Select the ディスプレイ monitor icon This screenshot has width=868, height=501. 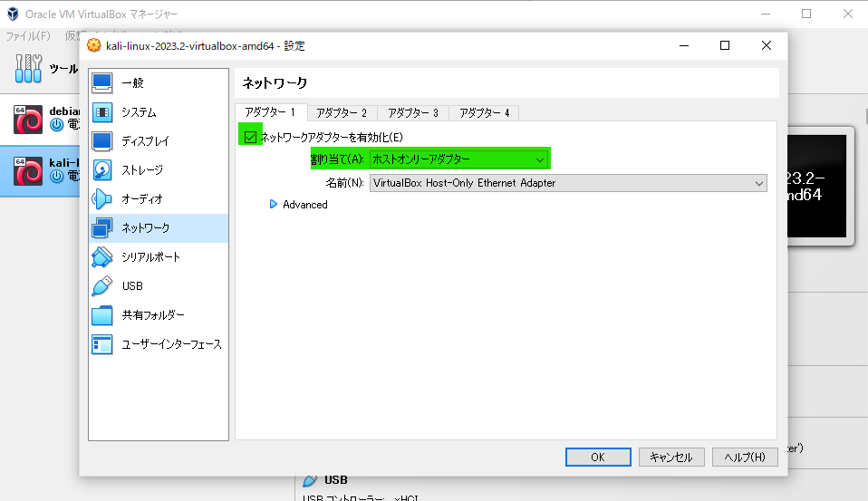101,141
